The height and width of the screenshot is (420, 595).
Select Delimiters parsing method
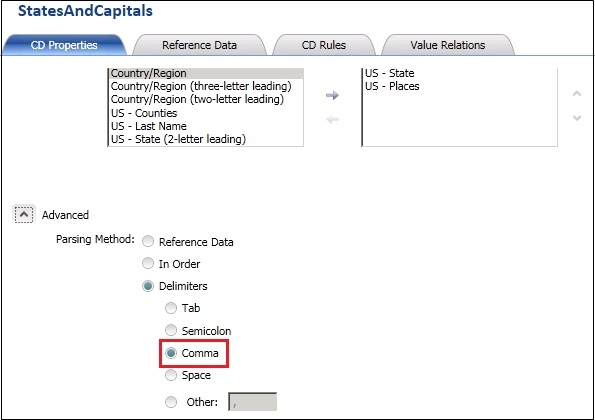[x=148, y=286]
